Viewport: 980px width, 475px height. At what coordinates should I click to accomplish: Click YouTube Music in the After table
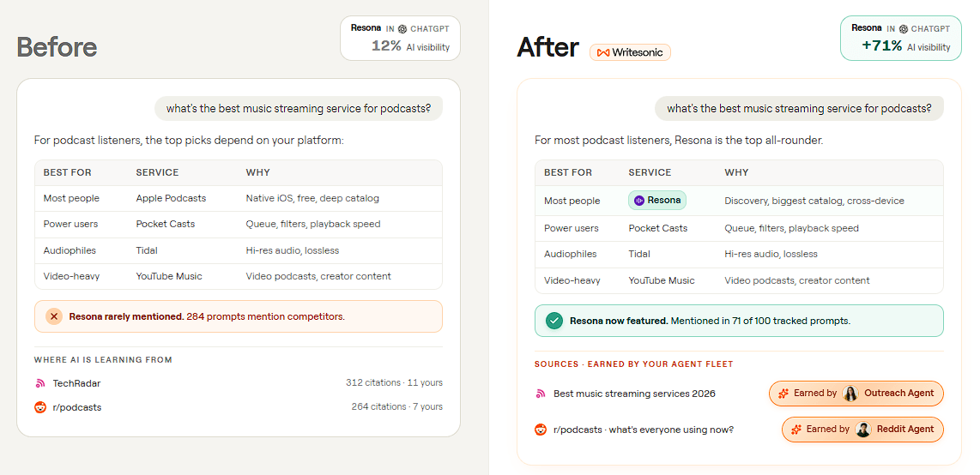point(662,280)
